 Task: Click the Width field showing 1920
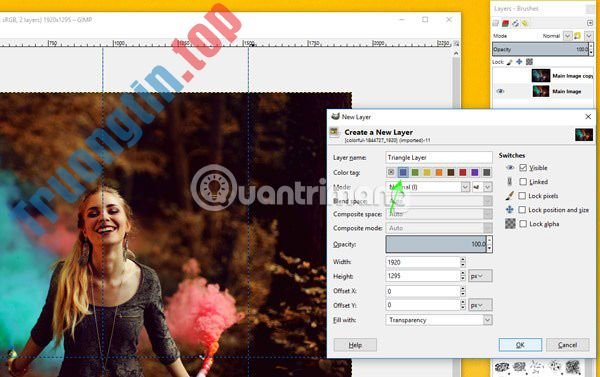(x=422, y=262)
